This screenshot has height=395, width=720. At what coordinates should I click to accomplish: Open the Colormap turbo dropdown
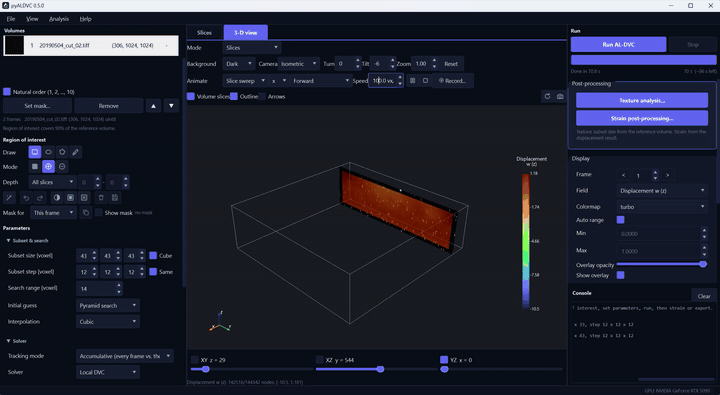tap(662, 207)
